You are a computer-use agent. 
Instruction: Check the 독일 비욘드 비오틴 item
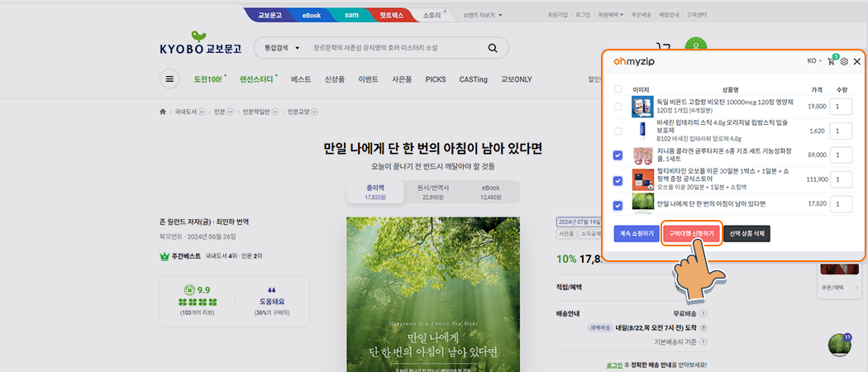tap(618, 107)
